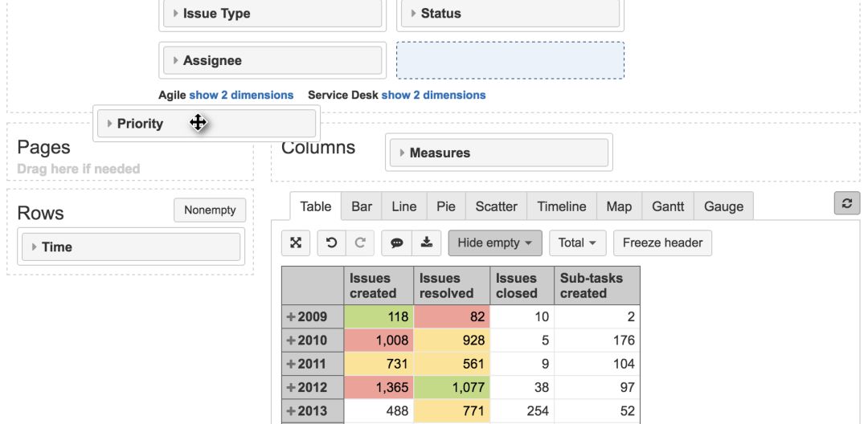Open the Total dropdown
The image size is (868, 424).
[x=577, y=243]
